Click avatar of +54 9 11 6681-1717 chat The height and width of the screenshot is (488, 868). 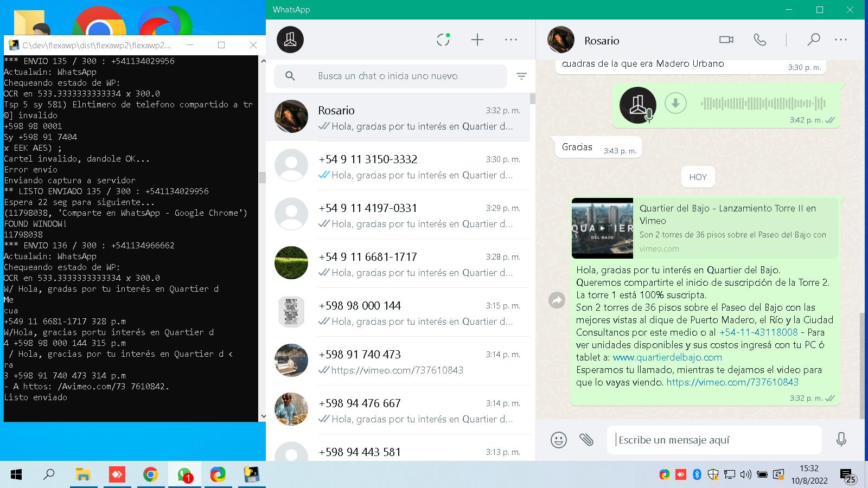pos(291,263)
